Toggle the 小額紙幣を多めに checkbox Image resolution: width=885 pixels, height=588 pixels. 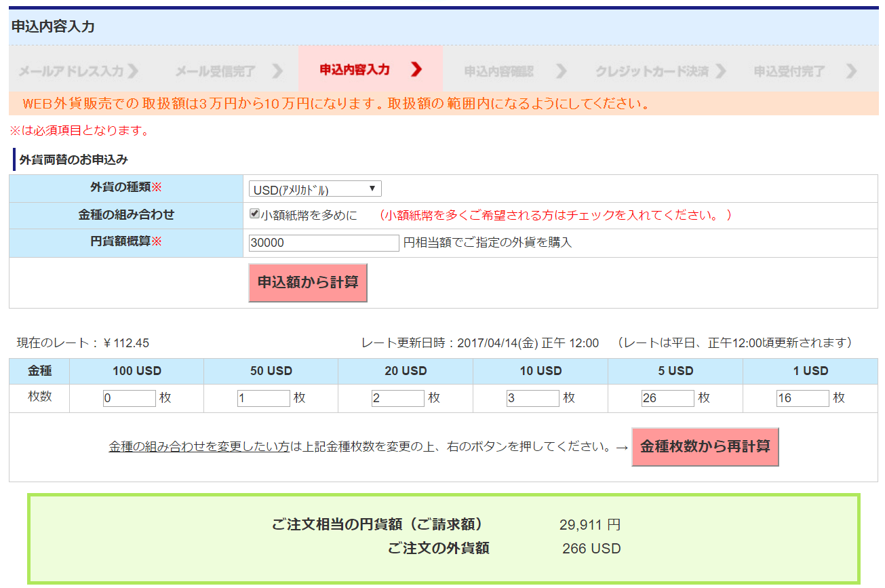pos(255,214)
